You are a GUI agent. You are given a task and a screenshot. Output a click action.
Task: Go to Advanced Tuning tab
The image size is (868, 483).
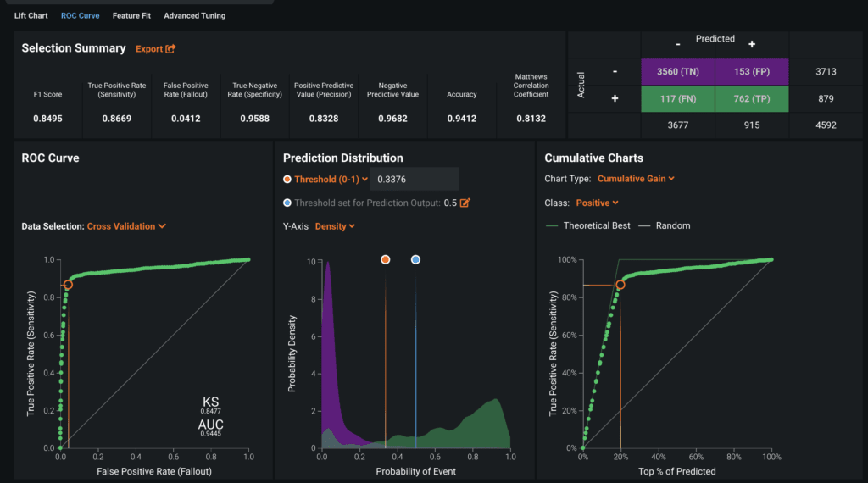195,15
